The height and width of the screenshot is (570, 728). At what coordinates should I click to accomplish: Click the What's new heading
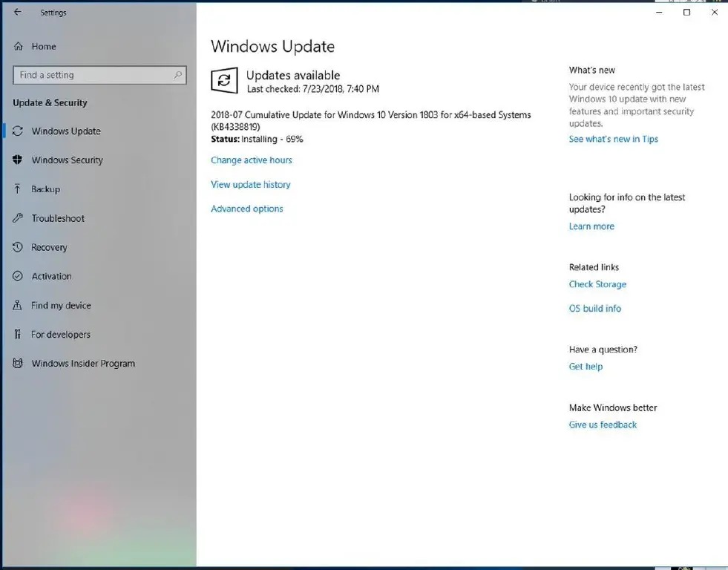point(592,70)
